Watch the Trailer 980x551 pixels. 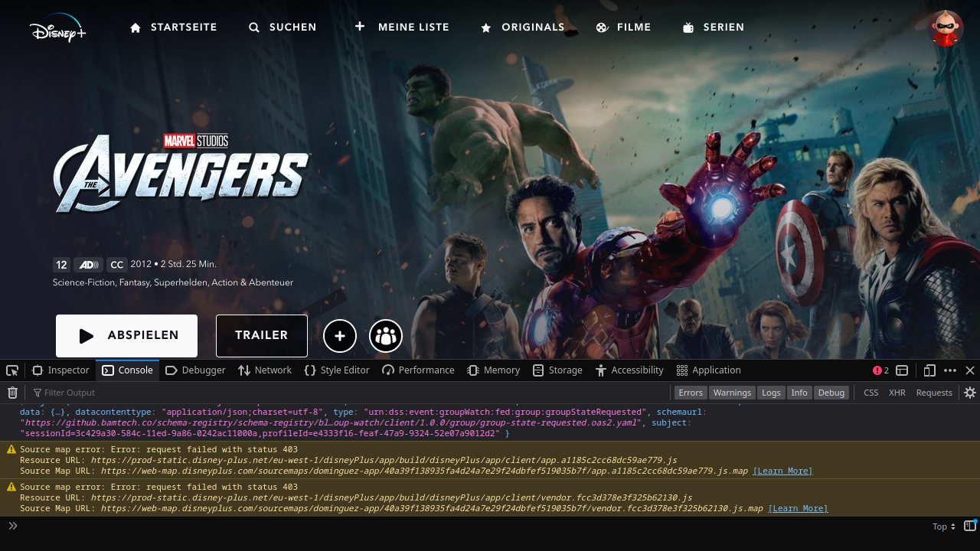[262, 336]
